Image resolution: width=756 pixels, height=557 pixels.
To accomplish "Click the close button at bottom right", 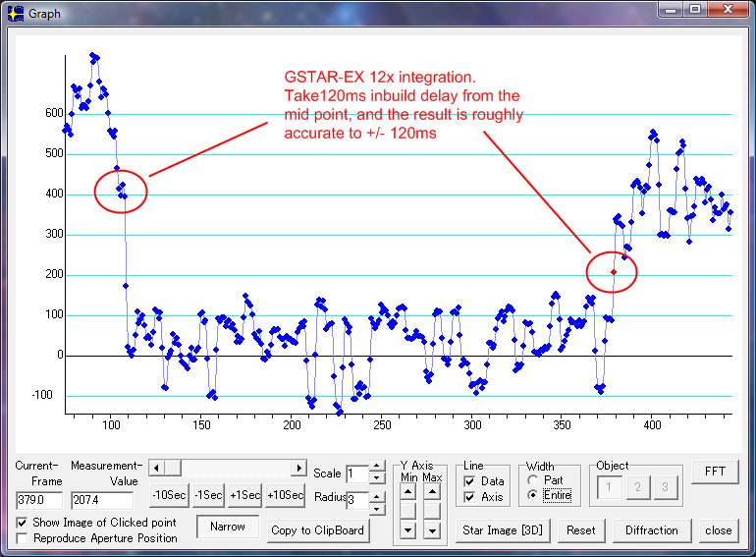I will click(x=719, y=530).
